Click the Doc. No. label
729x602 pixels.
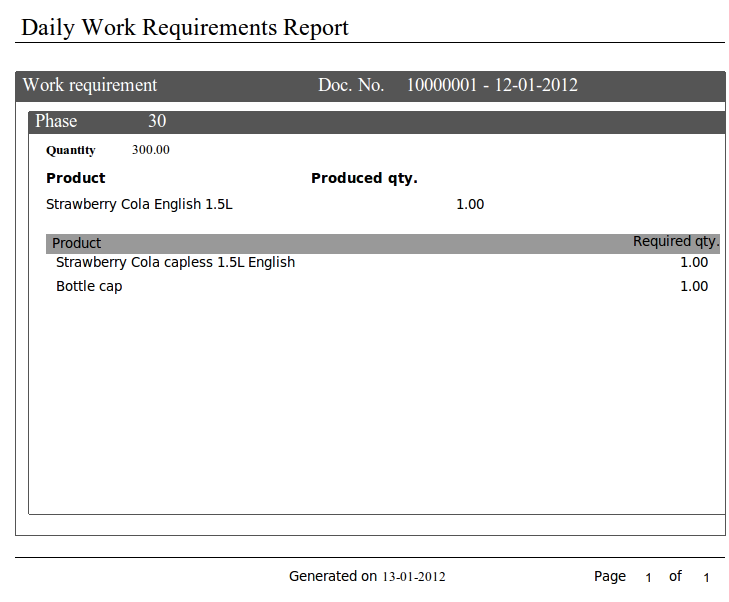[351, 85]
